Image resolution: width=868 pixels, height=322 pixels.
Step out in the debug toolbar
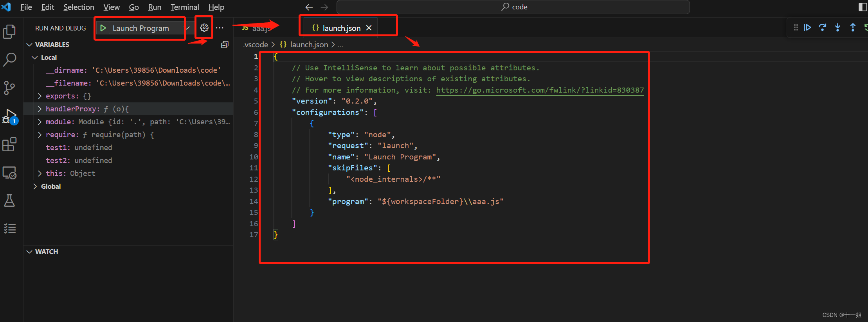point(853,27)
